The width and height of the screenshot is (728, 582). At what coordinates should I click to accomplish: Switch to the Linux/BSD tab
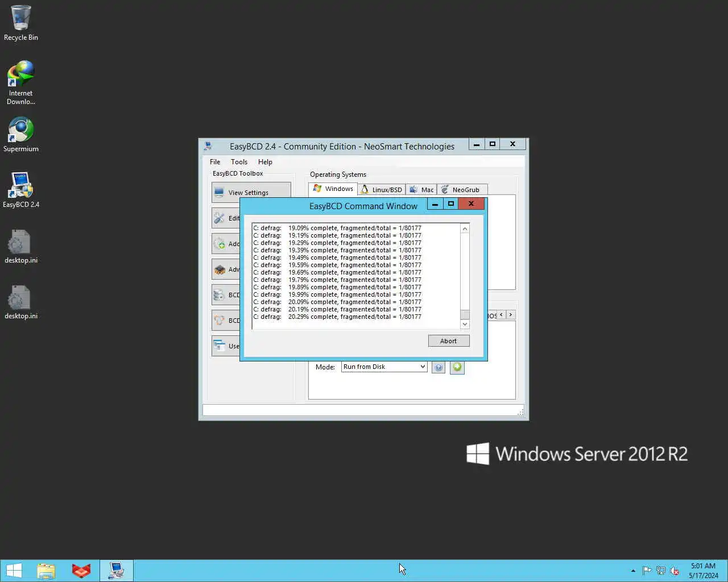pos(382,190)
